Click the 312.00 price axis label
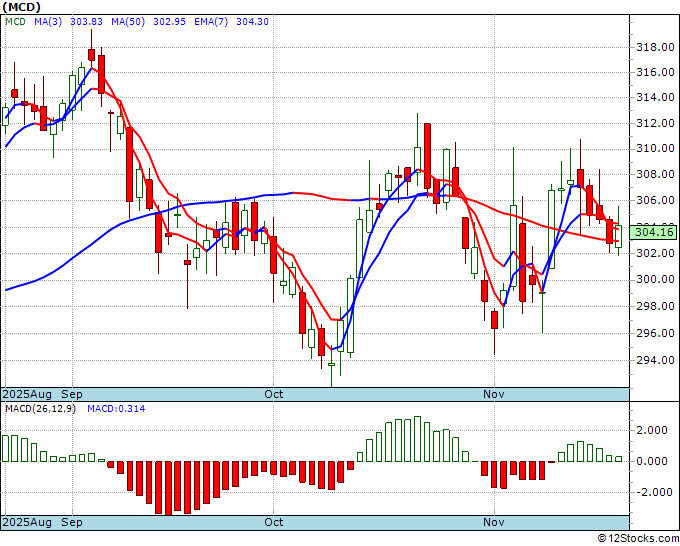 point(655,124)
